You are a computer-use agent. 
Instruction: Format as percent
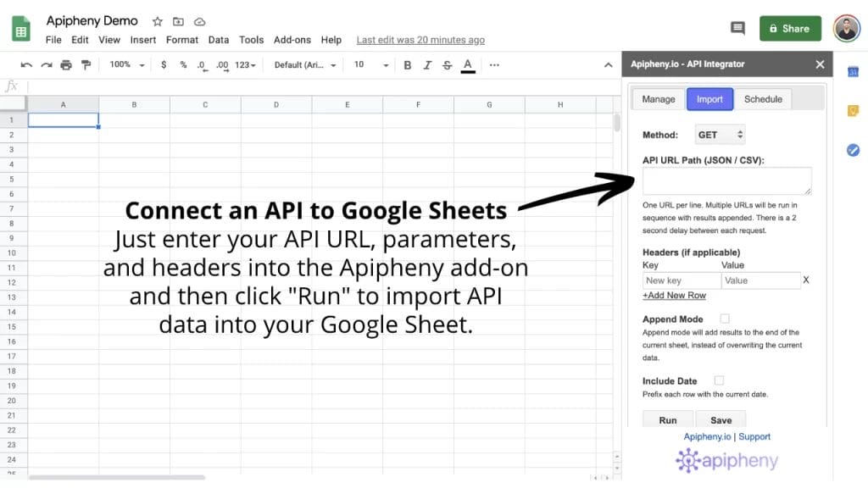(183, 64)
